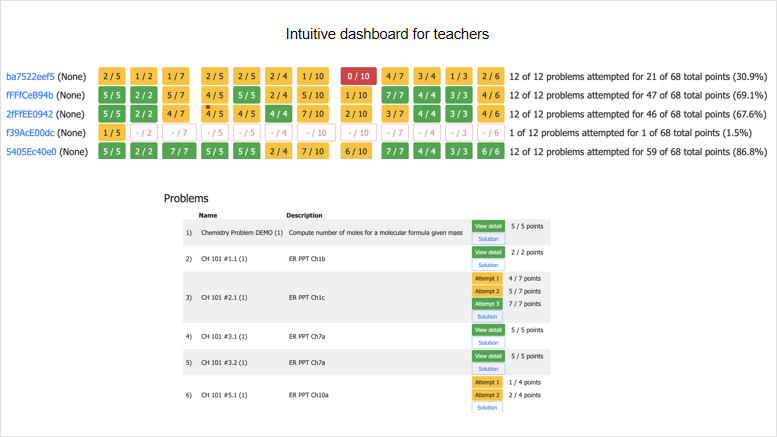Open student fFFfCeB94b link
The height and width of the screenshot is (437, 777).
point(30,95)
